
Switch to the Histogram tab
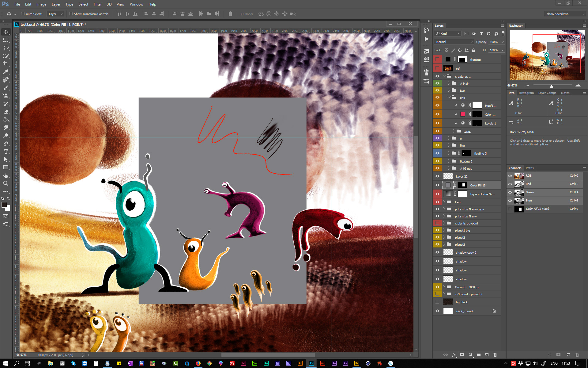pos(526,93)
